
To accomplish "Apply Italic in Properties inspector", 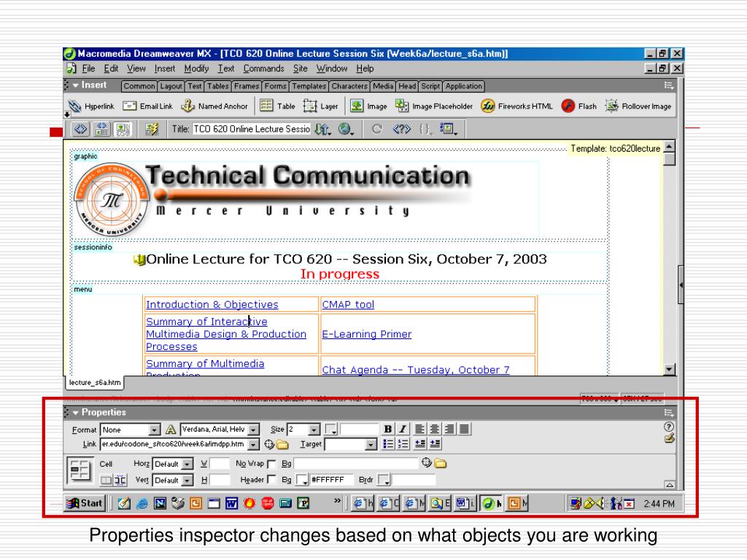I will click(x=403, y=429).
